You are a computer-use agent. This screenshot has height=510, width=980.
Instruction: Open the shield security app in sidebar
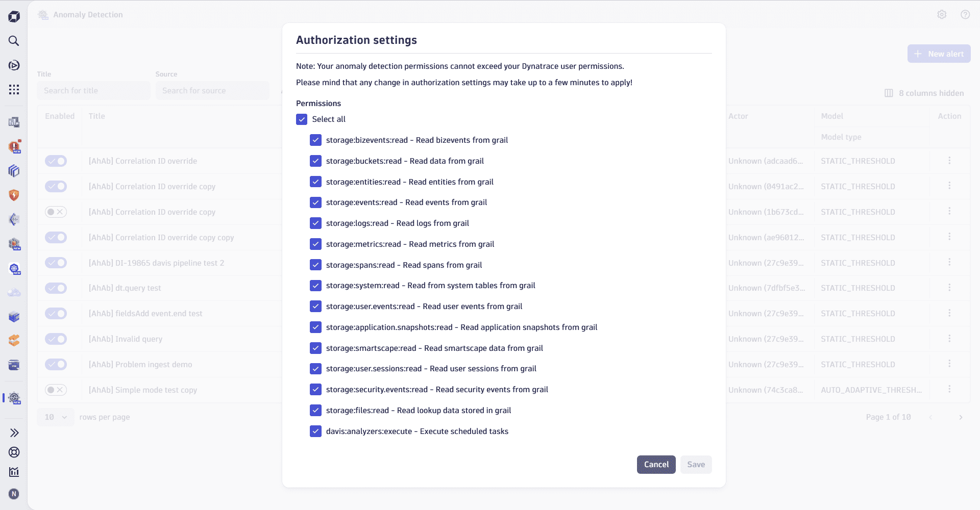14,195
